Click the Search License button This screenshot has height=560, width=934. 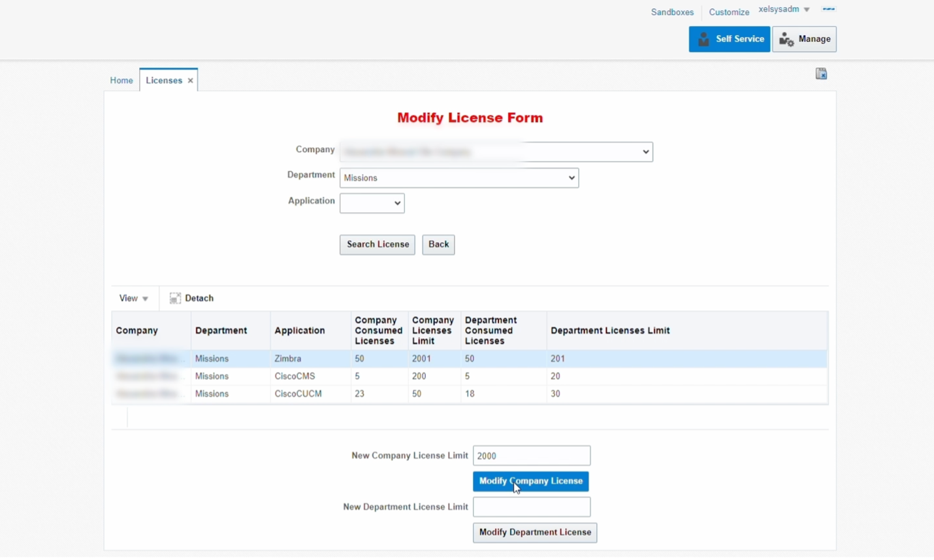pyautogui.click(x=377, y=245)
